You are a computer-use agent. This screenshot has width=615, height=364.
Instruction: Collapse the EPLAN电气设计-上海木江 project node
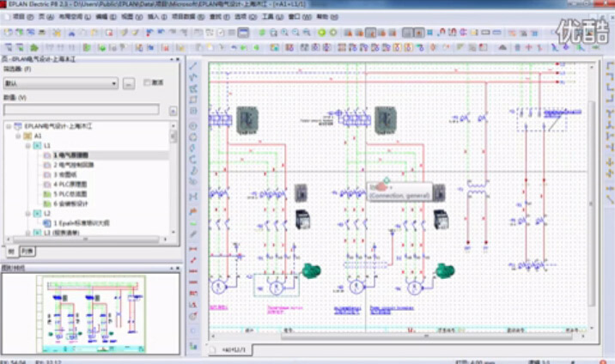[9, 126]
